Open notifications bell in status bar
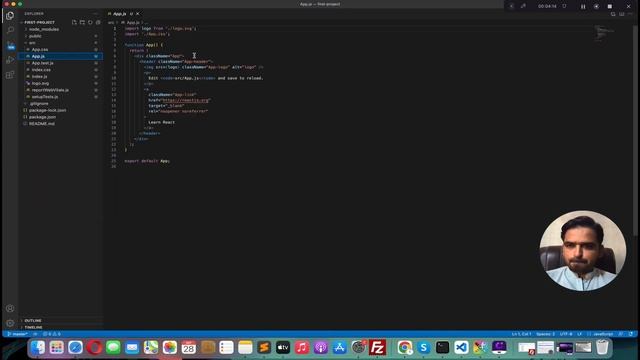The width and height of the screenshot is (640, 360). click(631, 334)
